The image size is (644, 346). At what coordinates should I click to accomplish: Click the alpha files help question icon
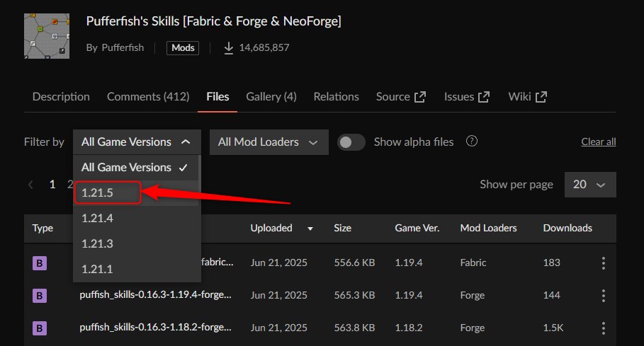472,141
